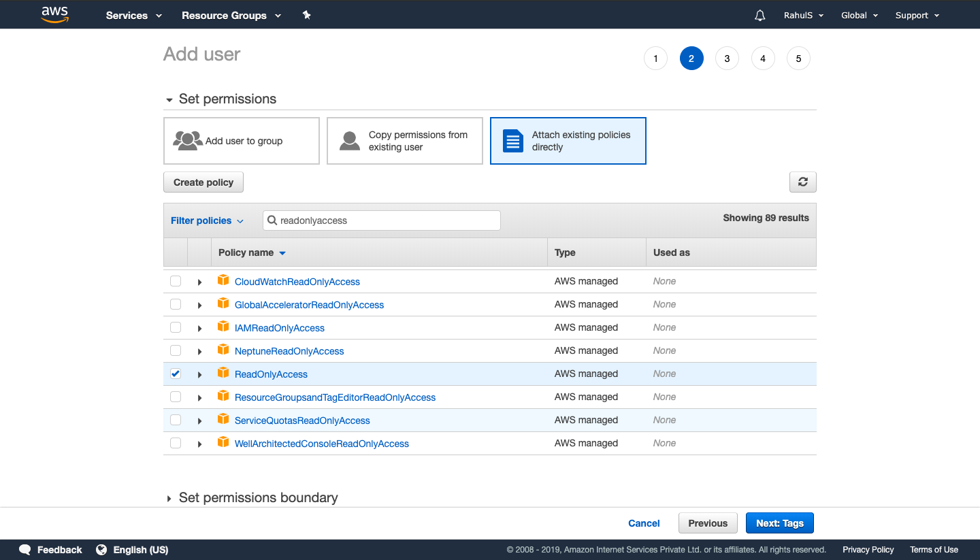Click the AWS logo in navigation bar
The height and width of the screenshot is (560, 980).
coord(54,14)
